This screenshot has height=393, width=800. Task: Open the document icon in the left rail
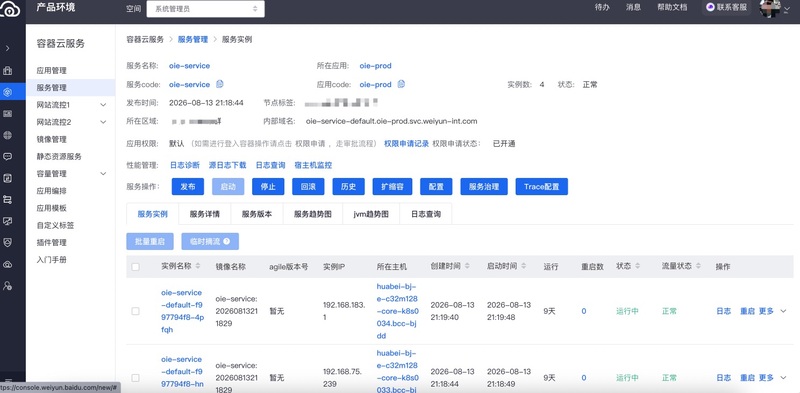(7, 178)
